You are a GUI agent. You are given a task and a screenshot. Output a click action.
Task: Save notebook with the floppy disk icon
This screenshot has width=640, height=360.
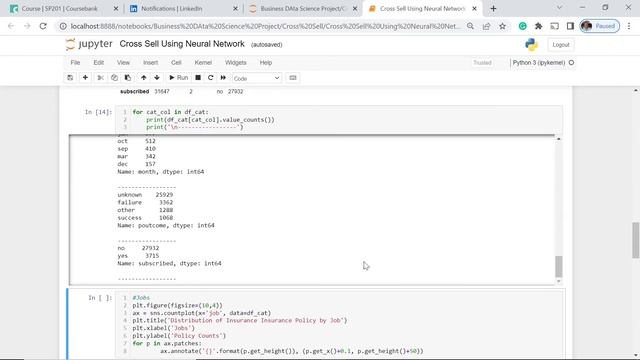(70, 78)
